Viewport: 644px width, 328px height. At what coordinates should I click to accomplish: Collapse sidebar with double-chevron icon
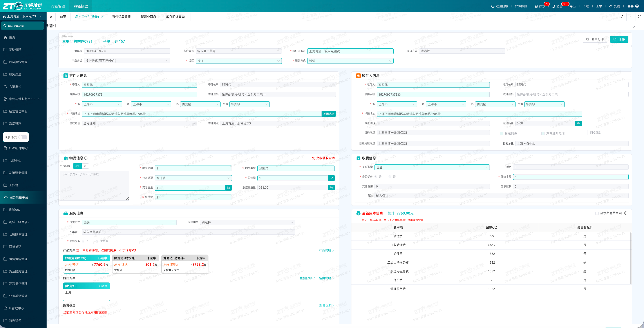(x=51, y=17)
